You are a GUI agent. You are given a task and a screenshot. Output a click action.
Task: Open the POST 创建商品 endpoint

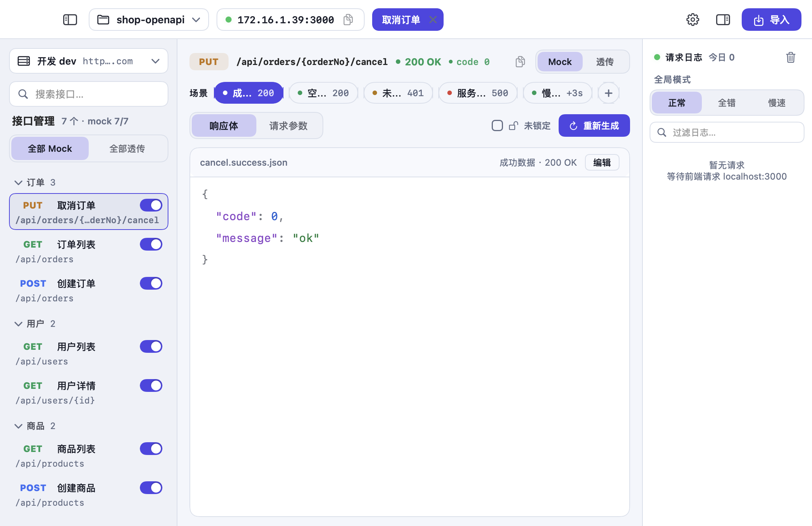[89, 495]
